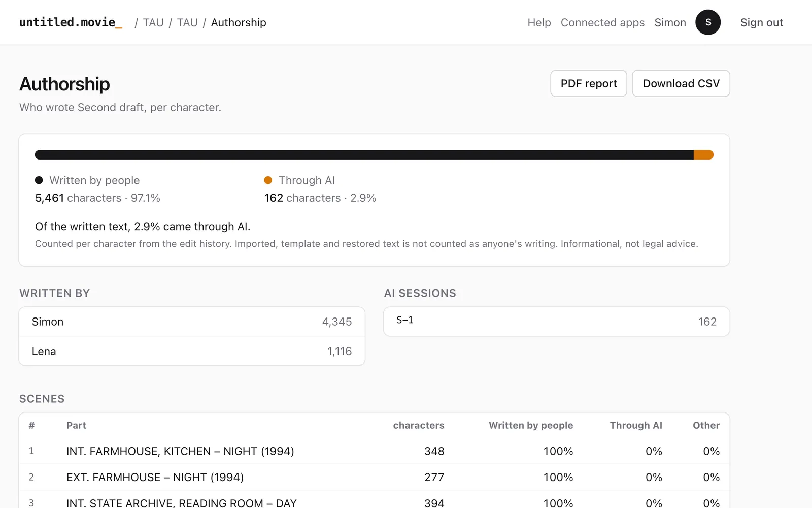Click the Other column header
This screenshot has width=812, height=508.
coord(706,425)
